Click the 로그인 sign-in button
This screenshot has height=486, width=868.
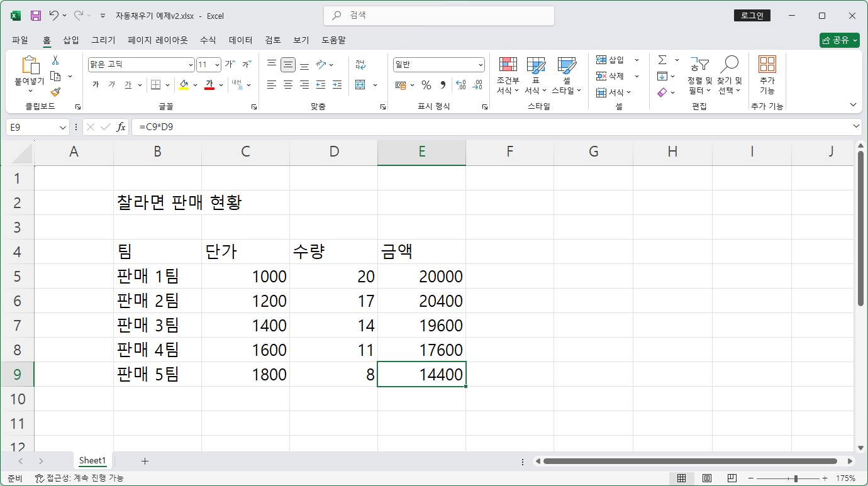(752, 16)
